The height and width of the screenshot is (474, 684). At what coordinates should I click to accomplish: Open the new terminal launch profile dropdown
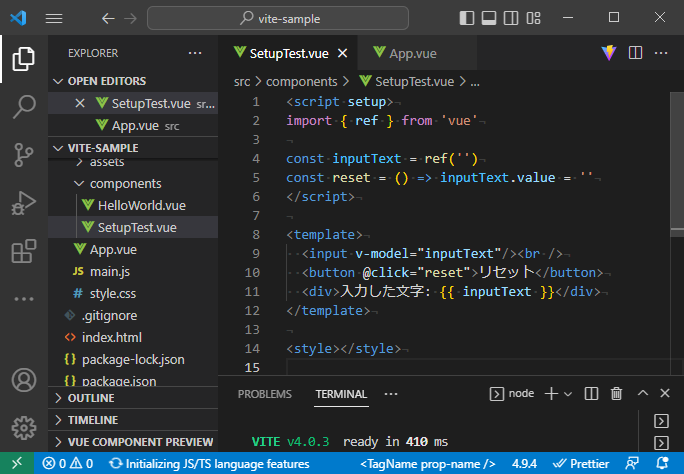click(x=568, y=394)
